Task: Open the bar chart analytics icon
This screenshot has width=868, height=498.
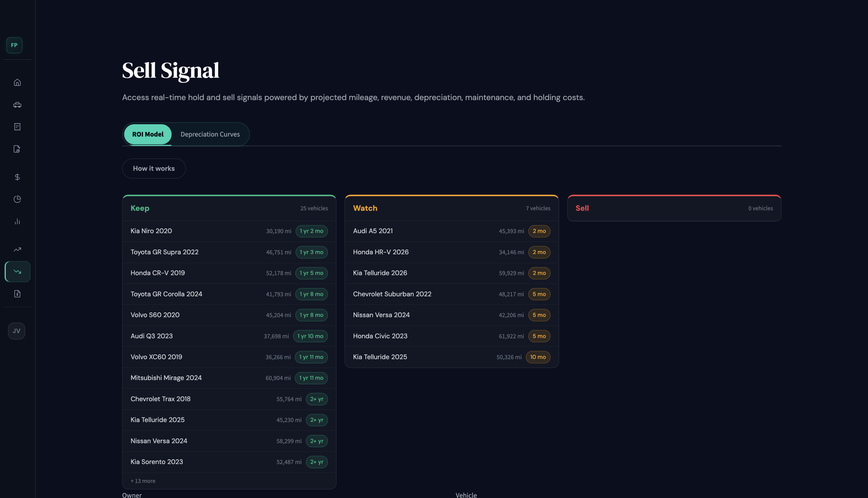Action: pyautogui.click(x=17, y=221)
